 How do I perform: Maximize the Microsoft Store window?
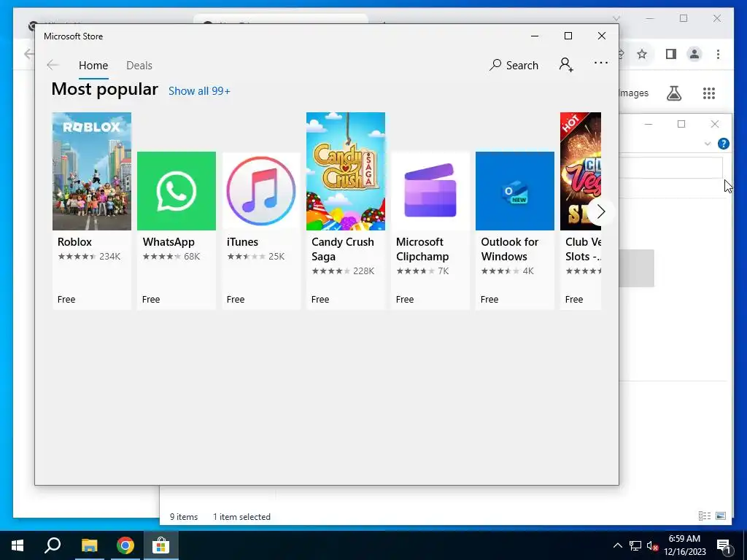568,36
